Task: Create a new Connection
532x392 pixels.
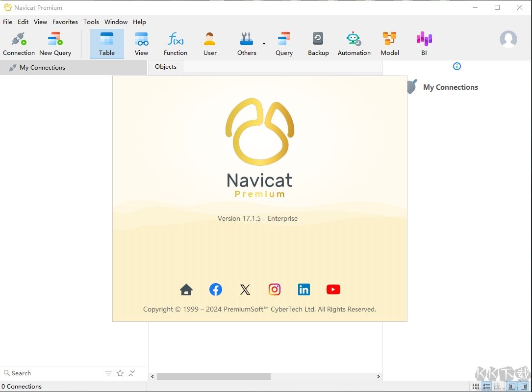Action: click(x=19, y=43)
